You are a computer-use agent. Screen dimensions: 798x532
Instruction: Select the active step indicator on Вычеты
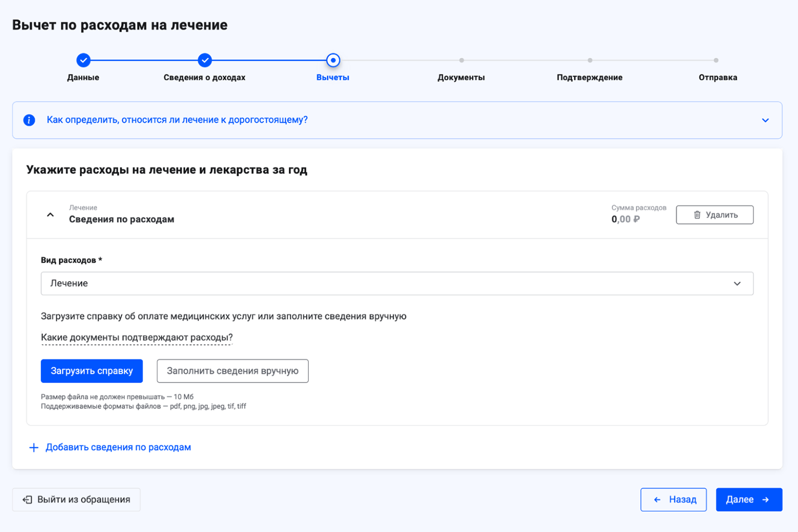[x=333, y=60]
